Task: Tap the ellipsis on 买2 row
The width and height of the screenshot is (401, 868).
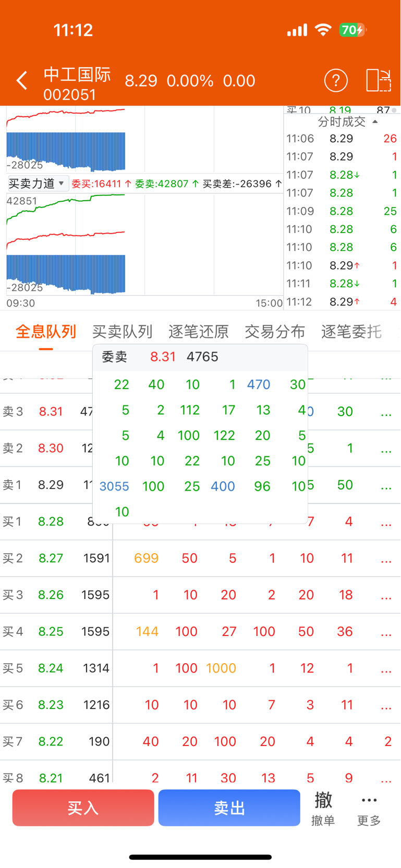Action: 386,559
